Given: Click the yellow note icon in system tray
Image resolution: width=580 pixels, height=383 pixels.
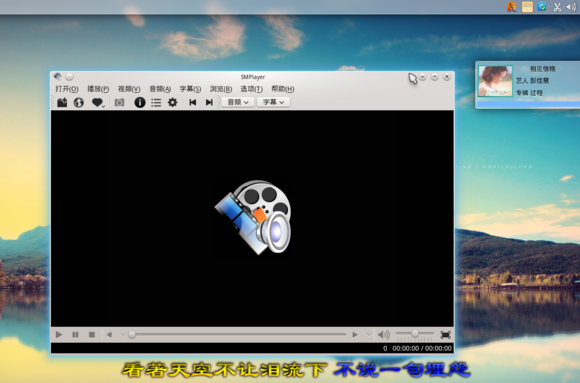Looking at the screenshot, I should [527, 7].
